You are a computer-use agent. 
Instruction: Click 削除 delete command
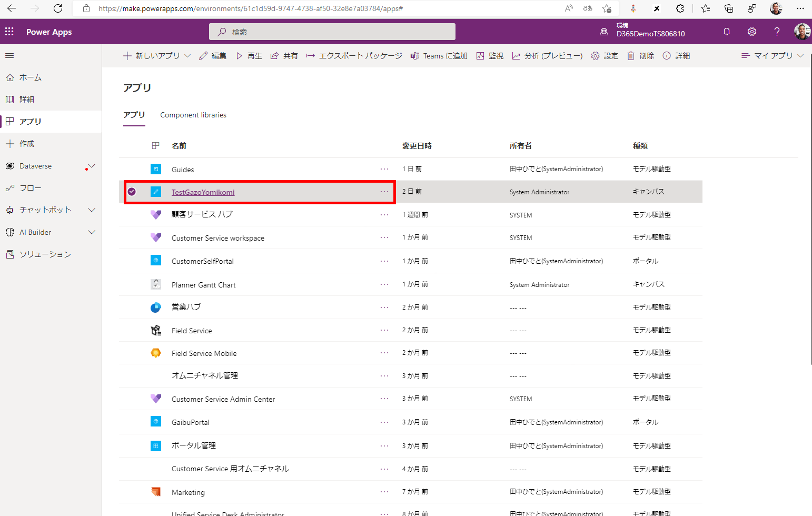click(640, 56)
